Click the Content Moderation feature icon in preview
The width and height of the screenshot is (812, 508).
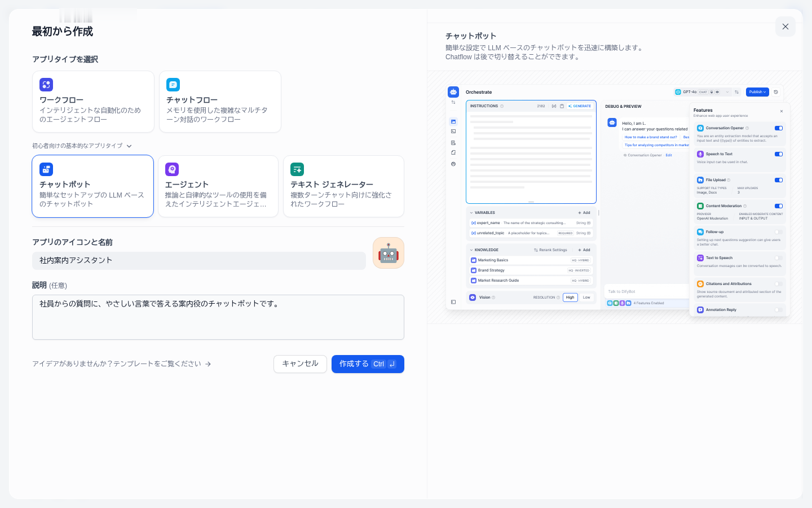(700, 206)
